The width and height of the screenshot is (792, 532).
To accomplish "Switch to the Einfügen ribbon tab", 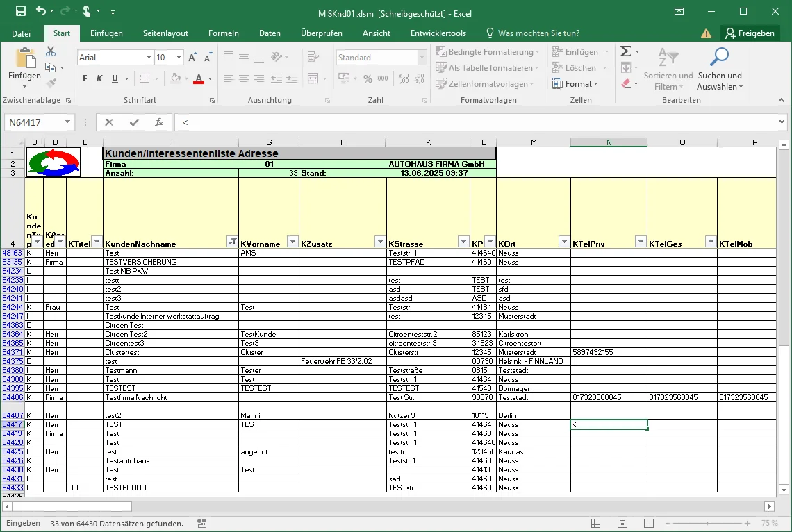I will click(x=106, y=33).
